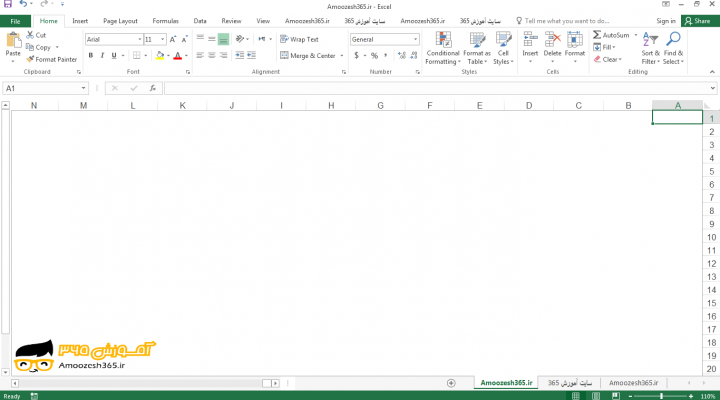Increase indent in Alignment group
Screen dimensions: 720x400
click(251, 55)
